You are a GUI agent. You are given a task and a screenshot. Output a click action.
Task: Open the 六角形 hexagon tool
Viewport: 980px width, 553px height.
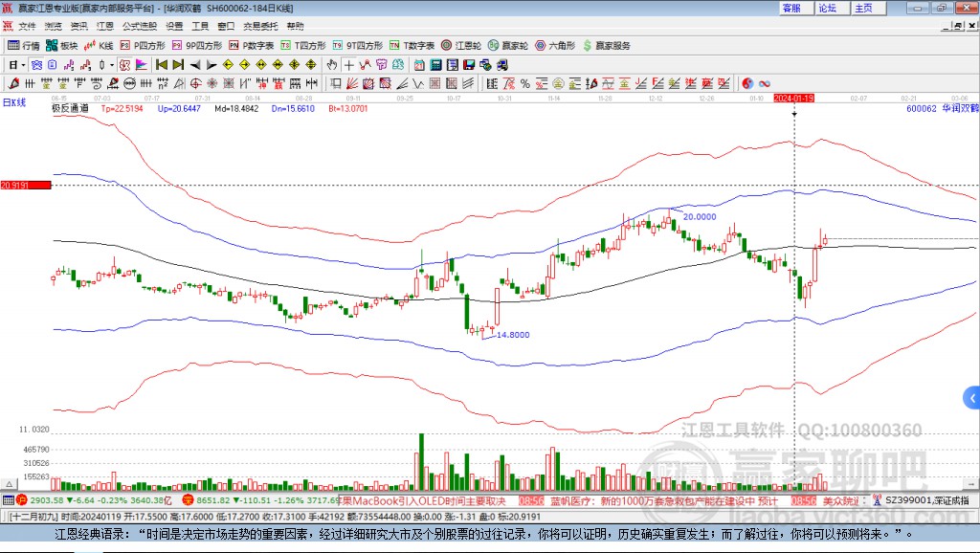tap(555, 46)
